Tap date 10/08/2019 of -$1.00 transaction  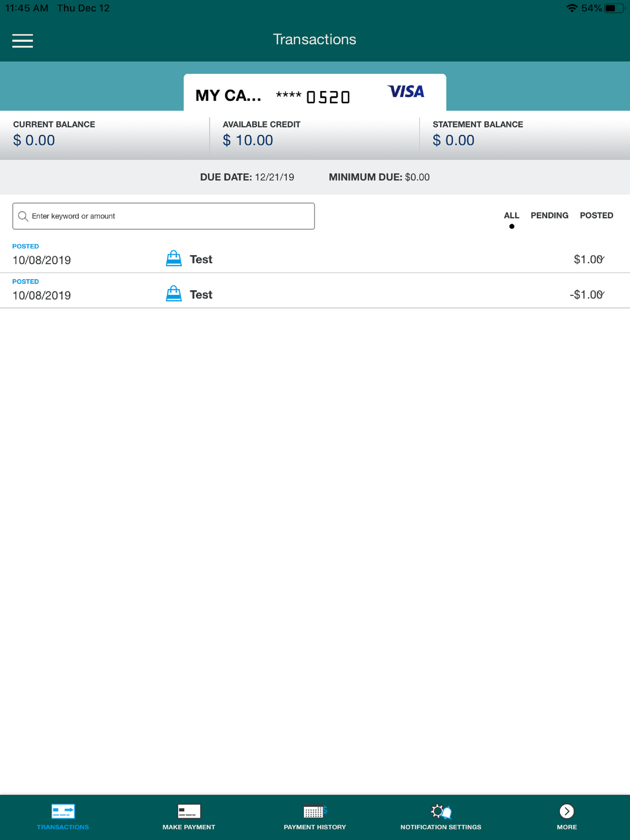[x=42, y=295]
